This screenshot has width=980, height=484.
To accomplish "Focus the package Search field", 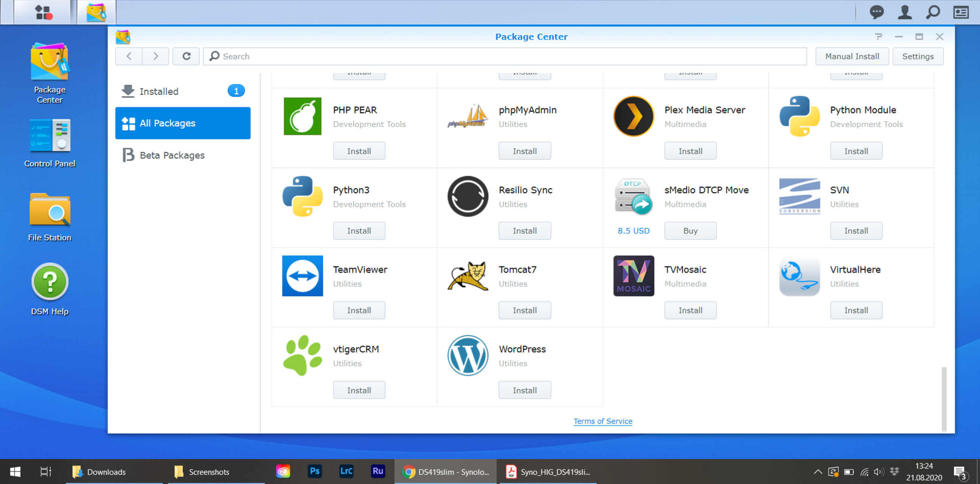I will pyautogui.click(x=505, y=56).
